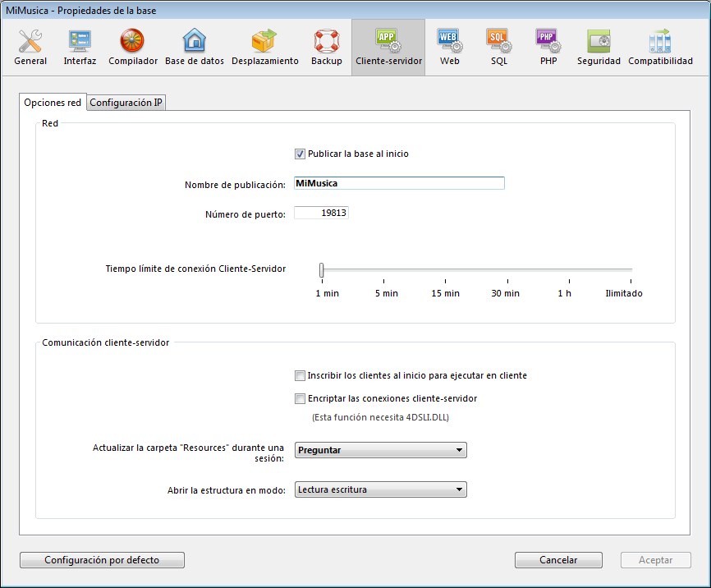Image resolution: width=711 pixels, height=588 pixels.
Task: Enable Encriptar las conexiones cliente-servidor
Action: [300, 398]
